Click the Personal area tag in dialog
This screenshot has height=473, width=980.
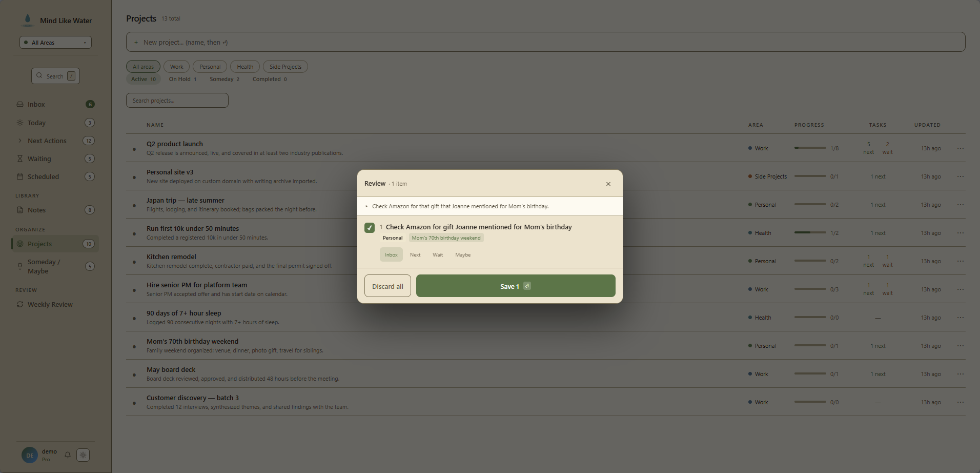[x=393, y=238]
